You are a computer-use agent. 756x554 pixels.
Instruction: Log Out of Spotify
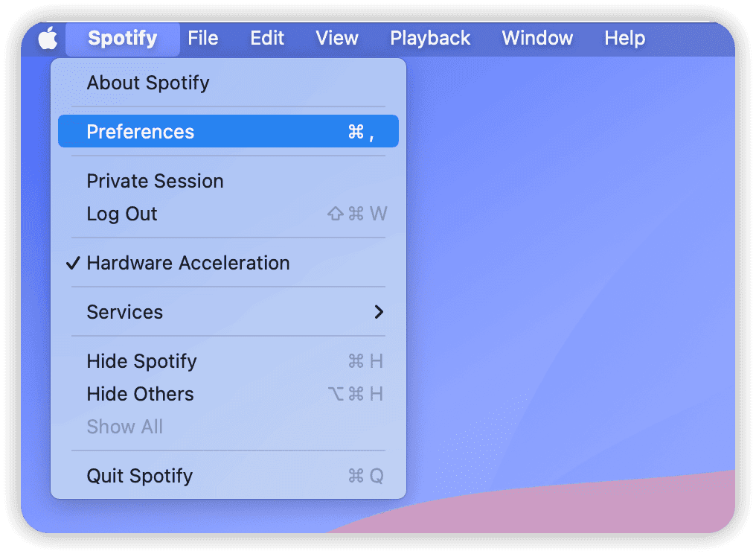(121, 214)
